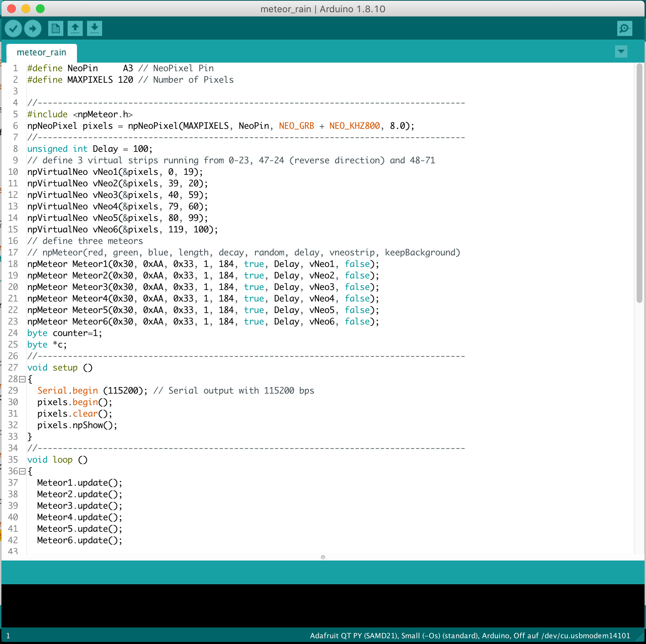Screen dimensions: 646x644
Task: Click the console divider handle dot
Action: [323, 557]
